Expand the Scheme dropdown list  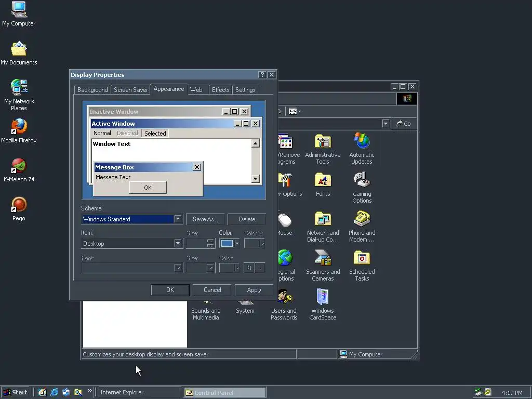178,219
